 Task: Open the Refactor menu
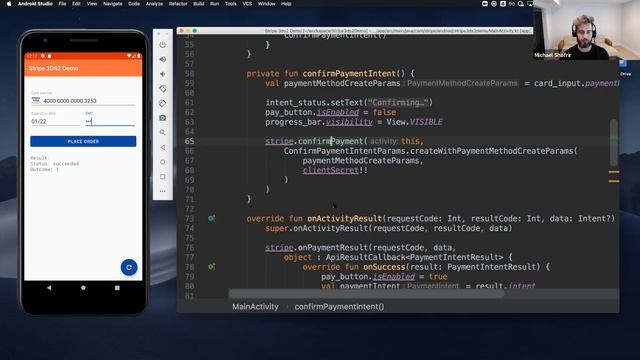click(178, 4)
